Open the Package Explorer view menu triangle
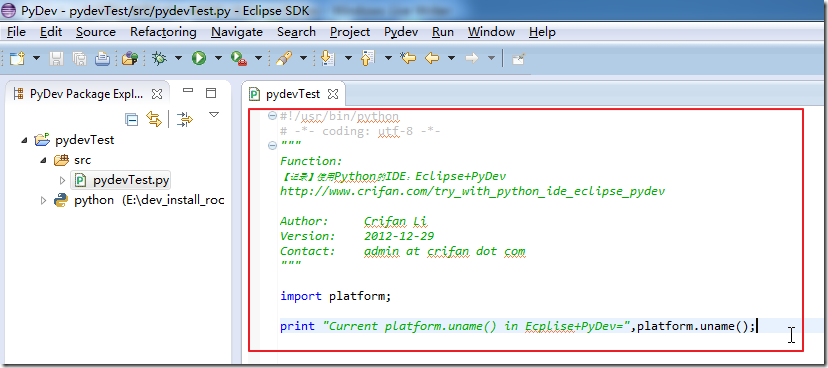Viewport: 828px width, 368px height. coord(213,115)
